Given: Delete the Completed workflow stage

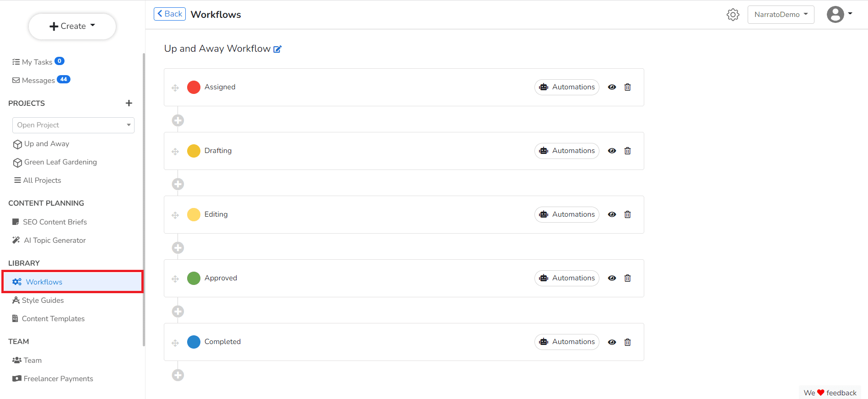Looking at the screenshot, I should coord(627,342).
